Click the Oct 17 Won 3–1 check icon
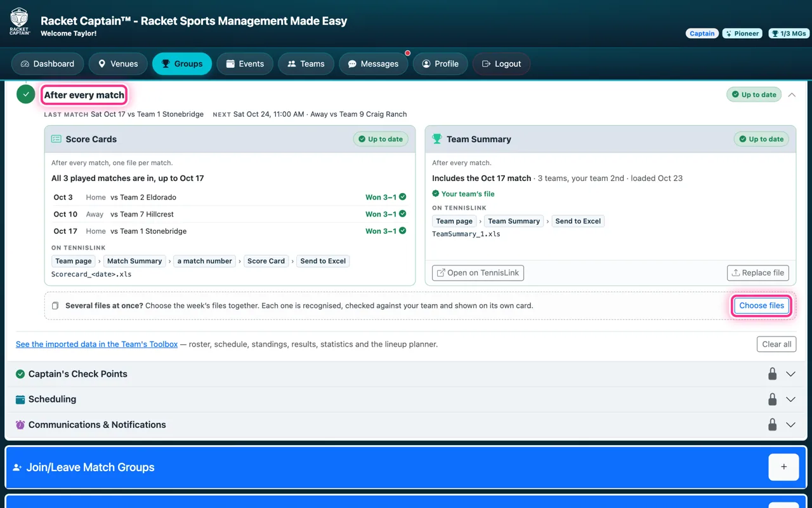 [x=403, y=231]
